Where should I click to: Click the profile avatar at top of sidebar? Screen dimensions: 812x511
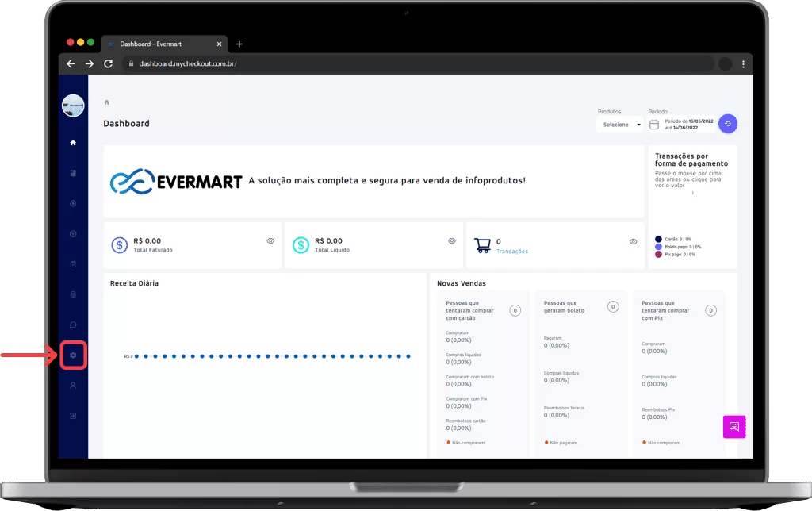click(x=72, y=104)
